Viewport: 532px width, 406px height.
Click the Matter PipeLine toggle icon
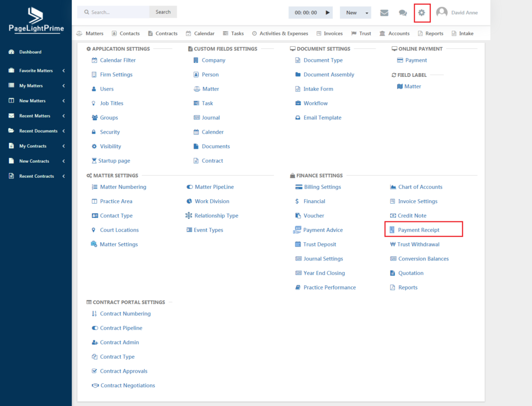[190, 187]
